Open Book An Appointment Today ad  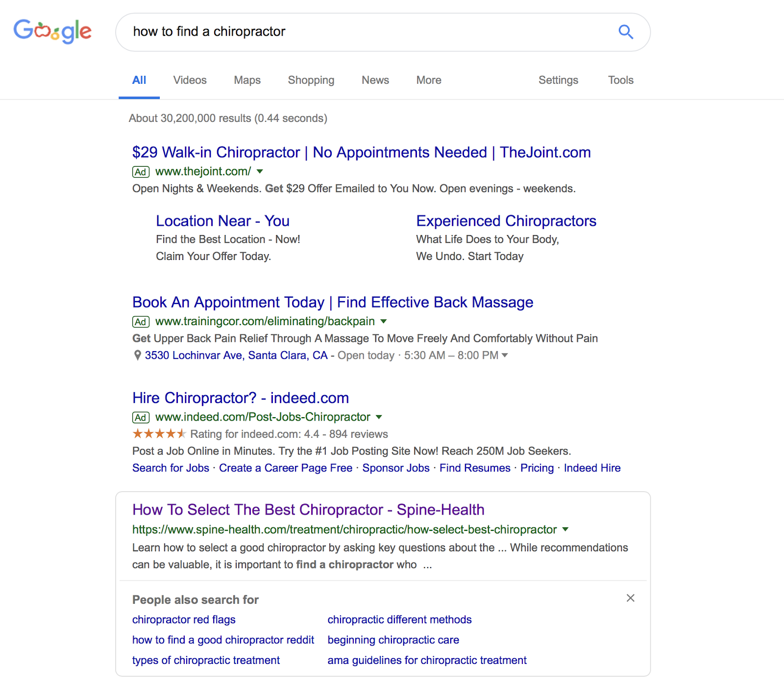333,302
